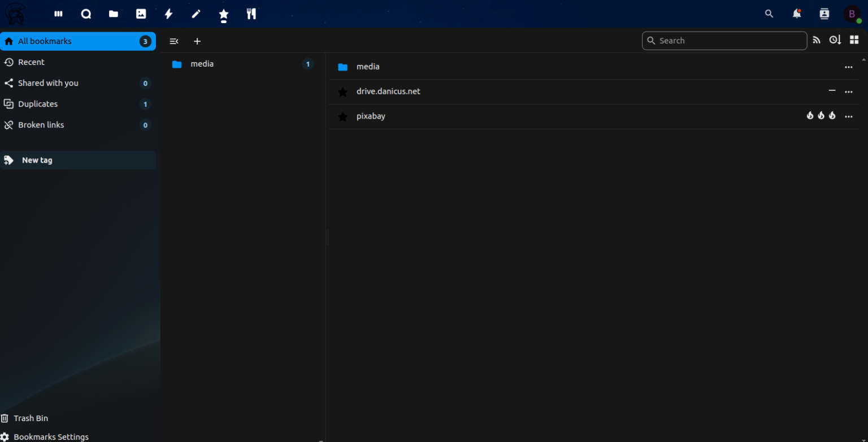Open the Cookbook fork and knife icon
The height and width of the screenshot is (442, 868).
point(251,14)
